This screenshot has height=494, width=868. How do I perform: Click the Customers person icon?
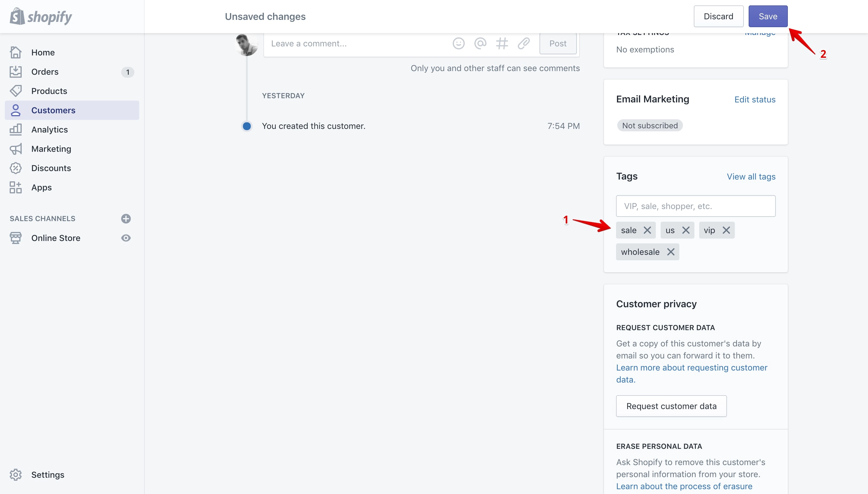16,110
